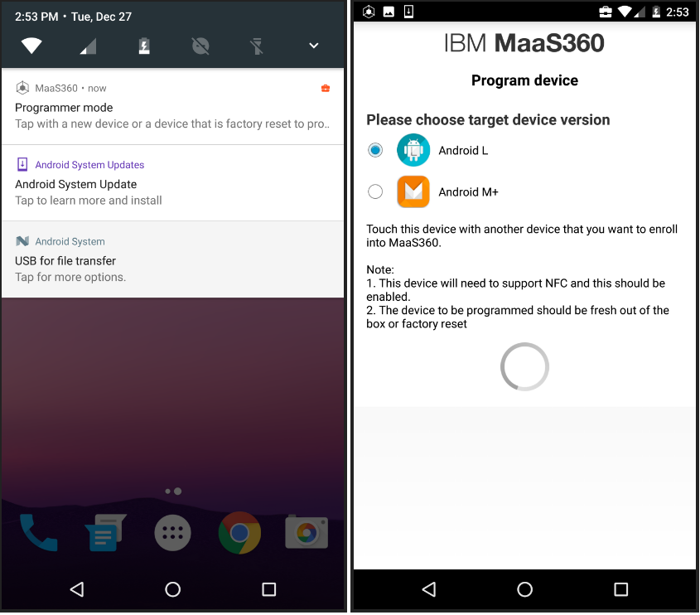Open the app drawer launcher button
The image size is (700, 615).
click(x=173, y=533)
